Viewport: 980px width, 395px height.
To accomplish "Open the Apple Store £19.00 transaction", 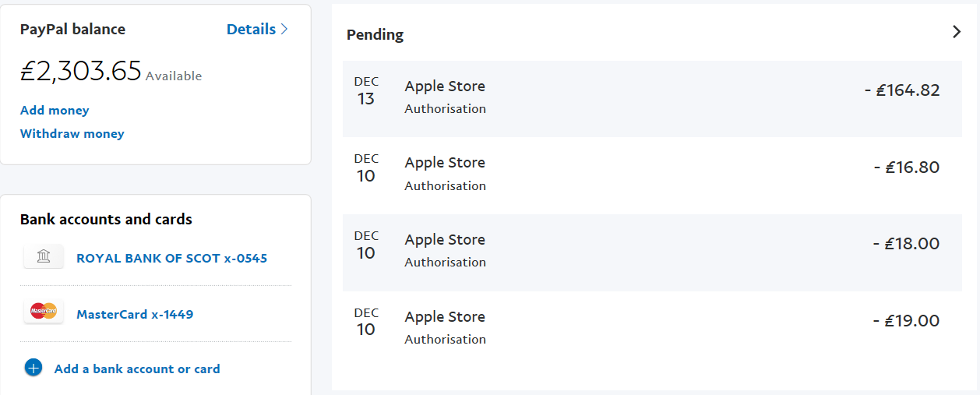I will click(x=653, y=329).
